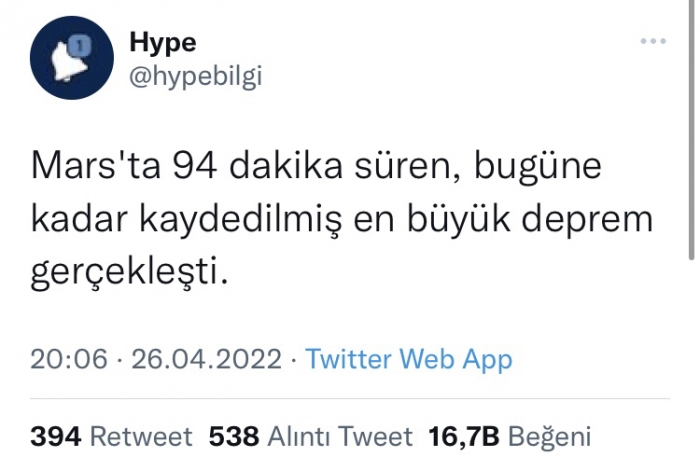The image size is (700, 457).
Task: Click the 20:06 timestamp
Action: 69,358
